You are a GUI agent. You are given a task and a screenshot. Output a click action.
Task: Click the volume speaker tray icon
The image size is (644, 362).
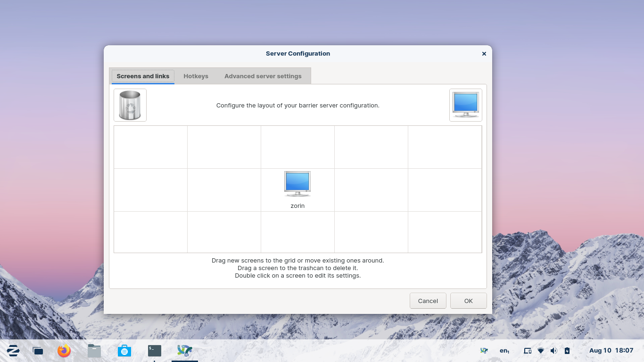[554, 351]
